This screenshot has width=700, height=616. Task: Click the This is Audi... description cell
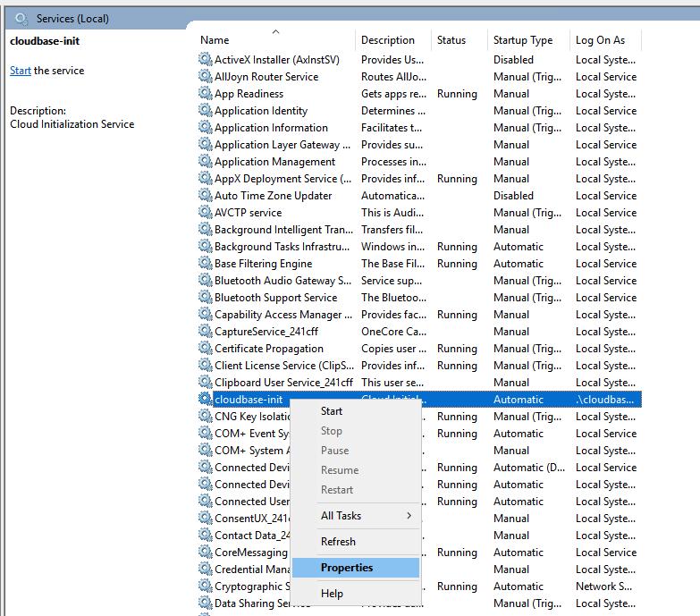(392, 213)
